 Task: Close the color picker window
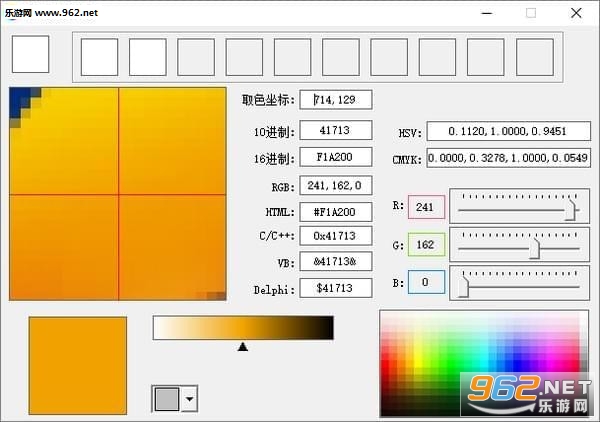pos(576,13)
